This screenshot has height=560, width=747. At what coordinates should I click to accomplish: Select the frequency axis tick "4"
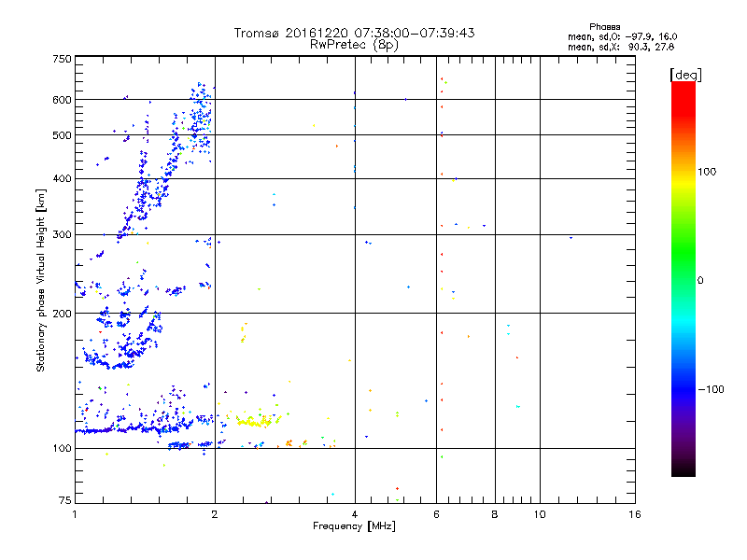tap(355, 514)
